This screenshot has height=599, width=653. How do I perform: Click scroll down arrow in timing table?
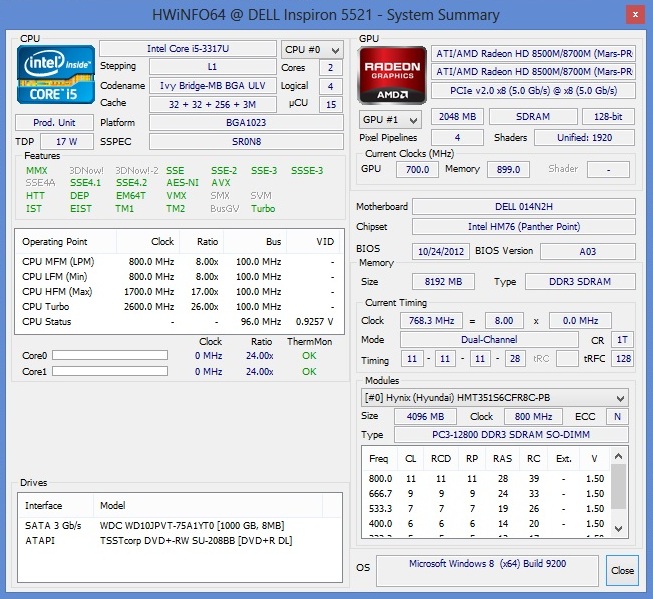(x=618, y=529)
